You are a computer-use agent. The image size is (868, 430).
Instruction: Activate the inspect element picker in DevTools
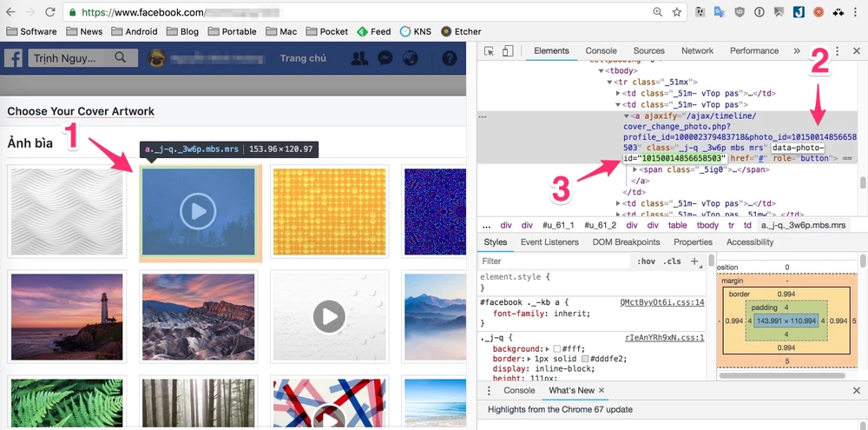490,51
